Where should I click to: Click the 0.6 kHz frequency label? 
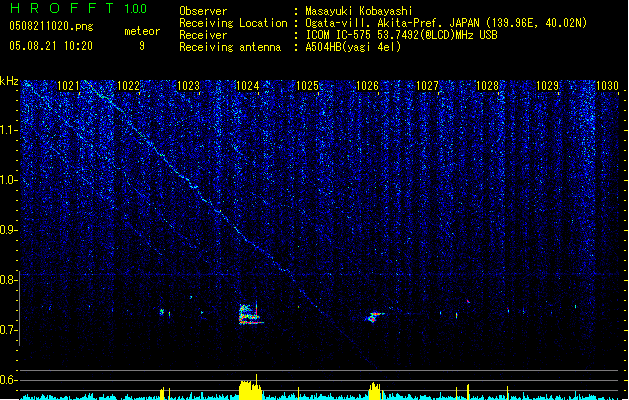[9, 380]
